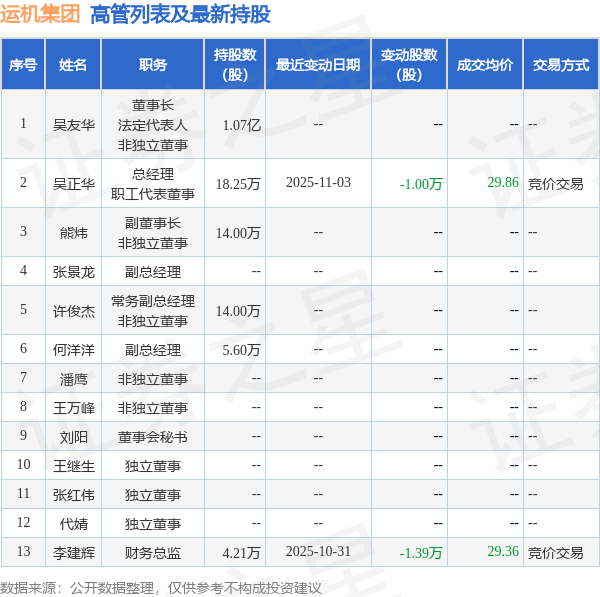Click 张景龙's position 副总经理
The height and width of the screenshot is (597, 600).
(153, 272)
